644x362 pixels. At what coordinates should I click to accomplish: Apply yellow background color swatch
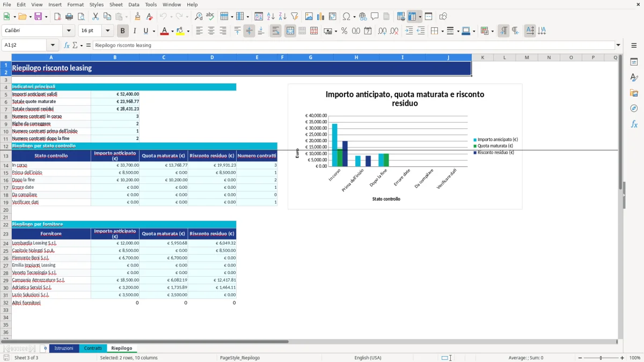pyautogui.click(x=180, y=31)
